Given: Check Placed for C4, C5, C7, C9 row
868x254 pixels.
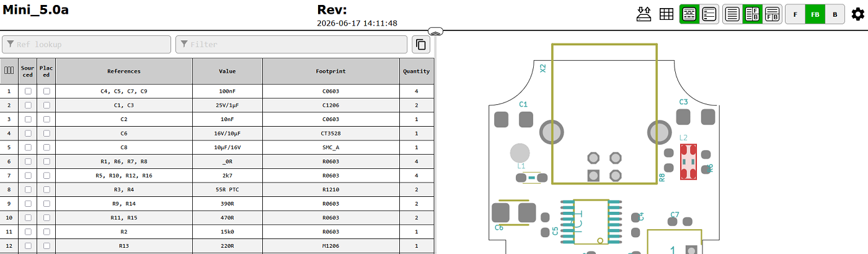Looking at the screenshot, I should coord(46,91).
